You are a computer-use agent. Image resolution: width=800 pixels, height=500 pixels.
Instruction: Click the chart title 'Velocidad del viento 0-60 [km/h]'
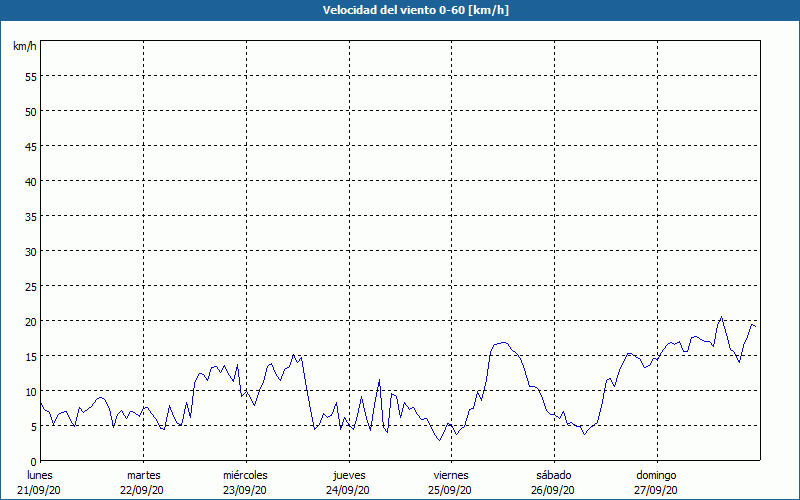click(x=416, y=10)
